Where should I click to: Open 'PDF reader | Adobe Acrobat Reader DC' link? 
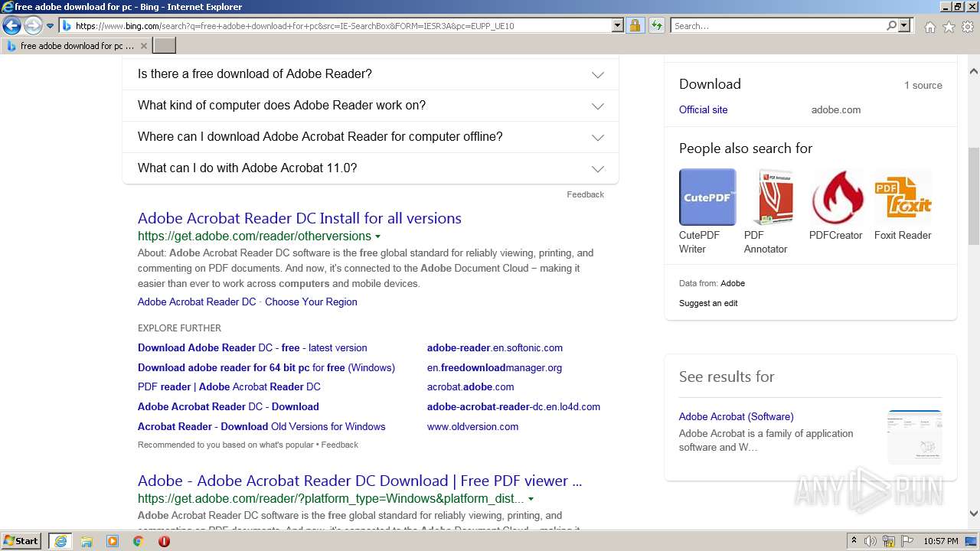tap(229, 386)
